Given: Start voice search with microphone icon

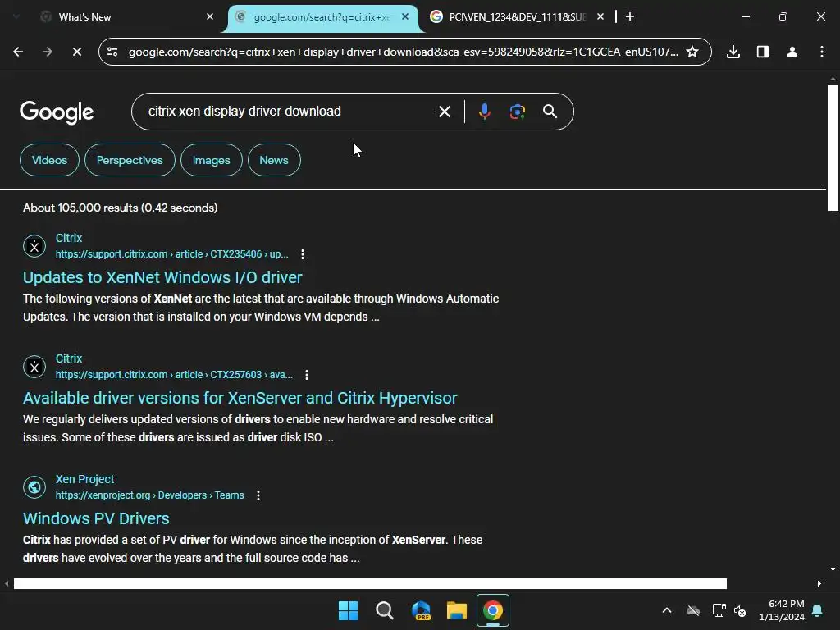Looking at the screenshot, I should [x=484, y=112].
